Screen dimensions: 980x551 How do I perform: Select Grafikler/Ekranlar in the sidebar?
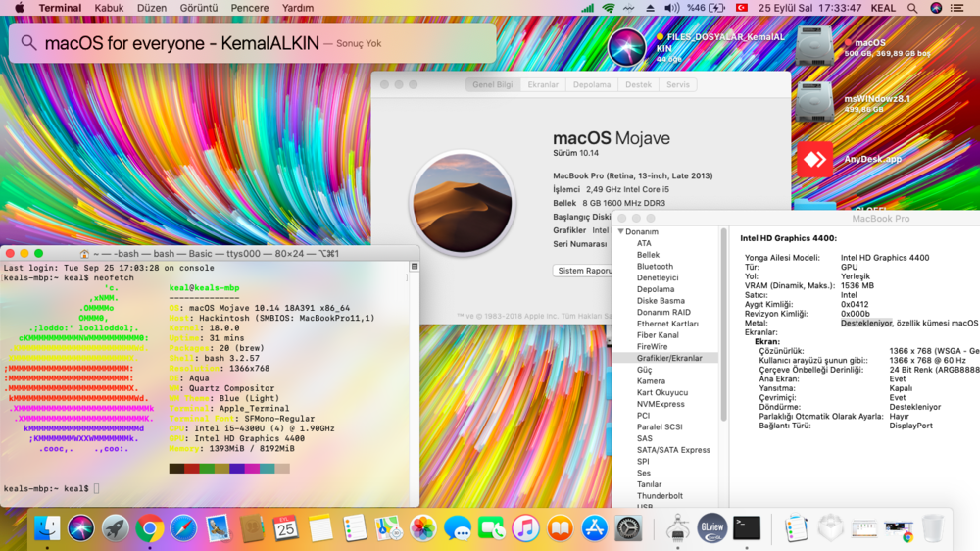click(669, 358)
